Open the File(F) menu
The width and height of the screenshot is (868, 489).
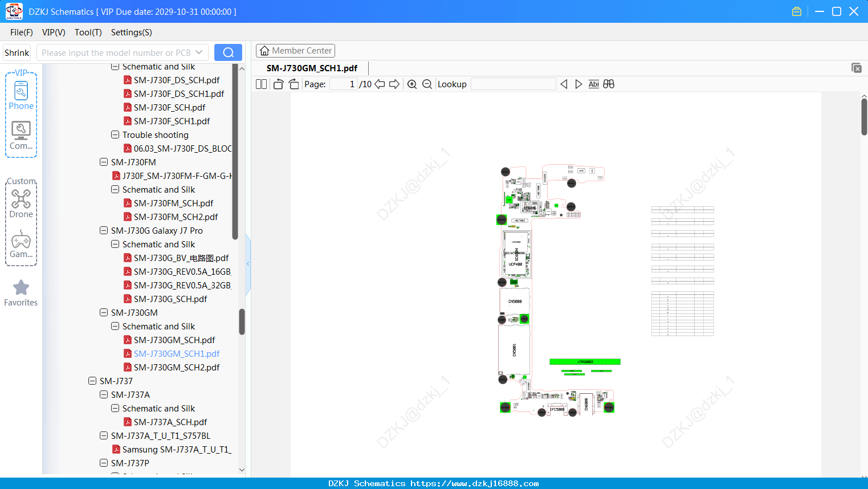point(22,32)
